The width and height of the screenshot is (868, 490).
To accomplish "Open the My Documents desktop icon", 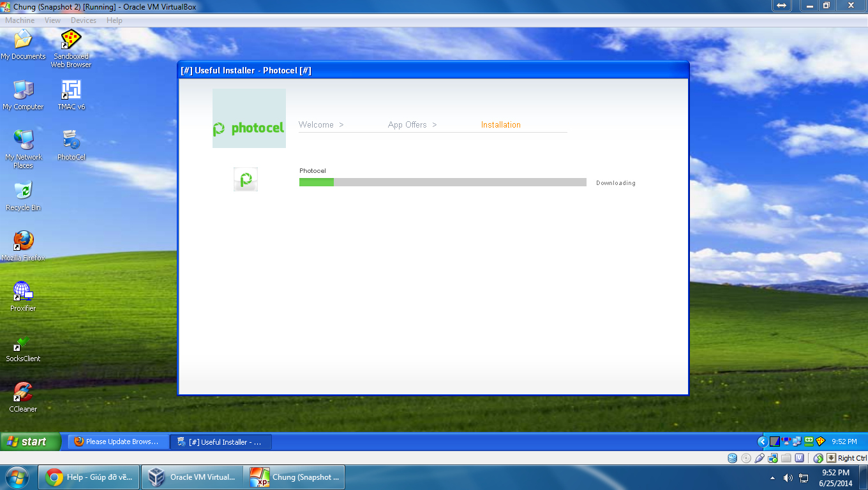I will [23, 45].
